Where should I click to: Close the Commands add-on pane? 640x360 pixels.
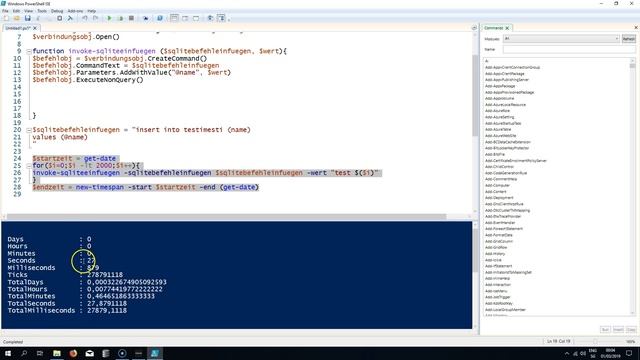coord(636,28)
